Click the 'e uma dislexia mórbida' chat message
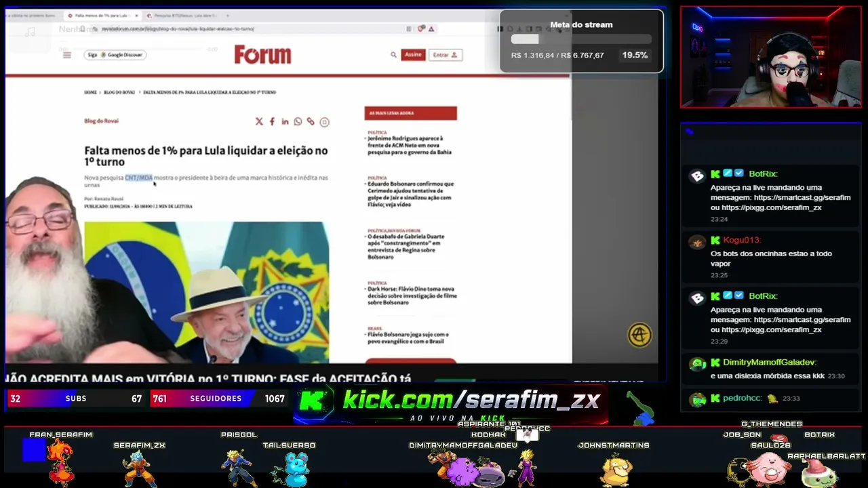Viewport: 868px width, 488px height. coord(768,375)
